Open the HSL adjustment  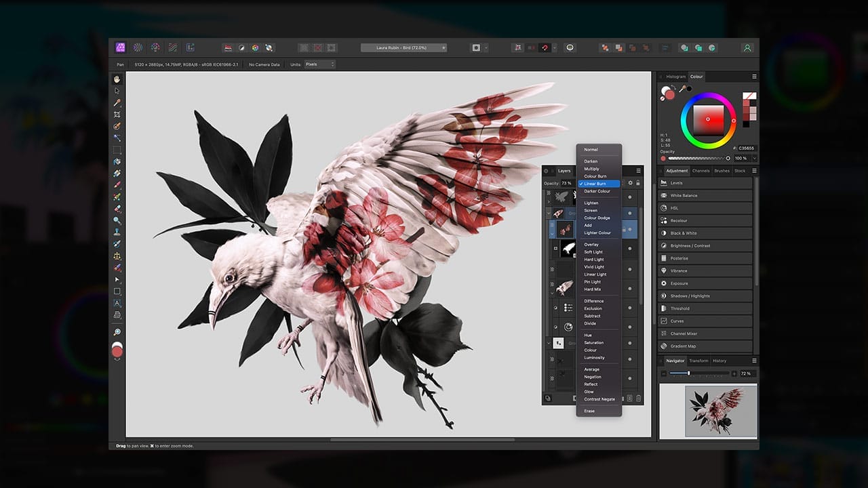[705, 208]
